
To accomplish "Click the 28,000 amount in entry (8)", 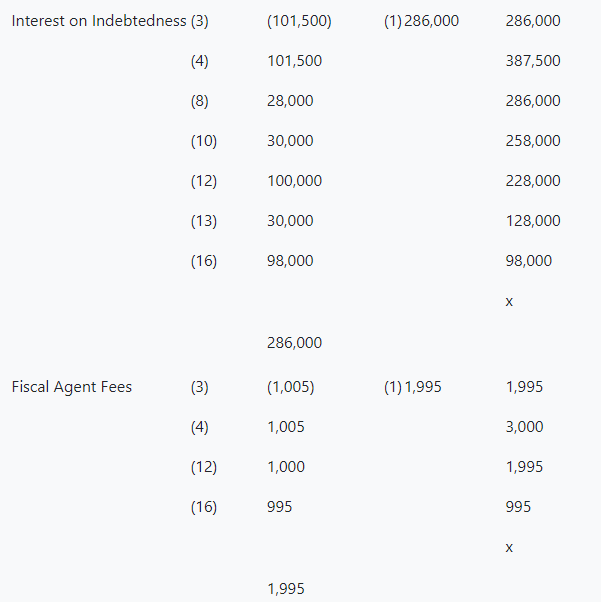I will 290,101.
